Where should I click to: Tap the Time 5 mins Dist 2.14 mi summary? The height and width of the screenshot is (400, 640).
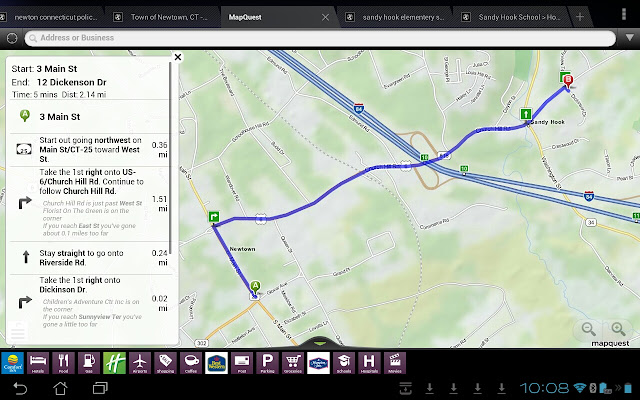(59, 94)
